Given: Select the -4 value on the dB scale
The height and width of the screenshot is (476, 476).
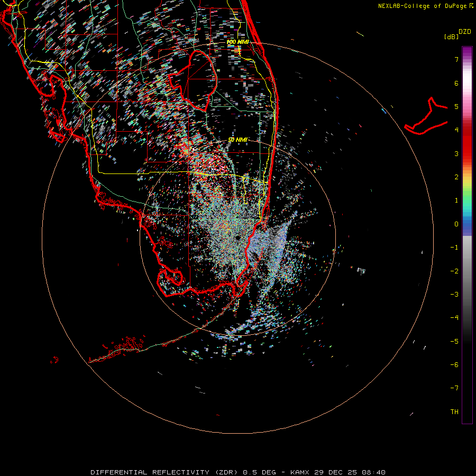Looking at the screenshot, I should 454,318.
